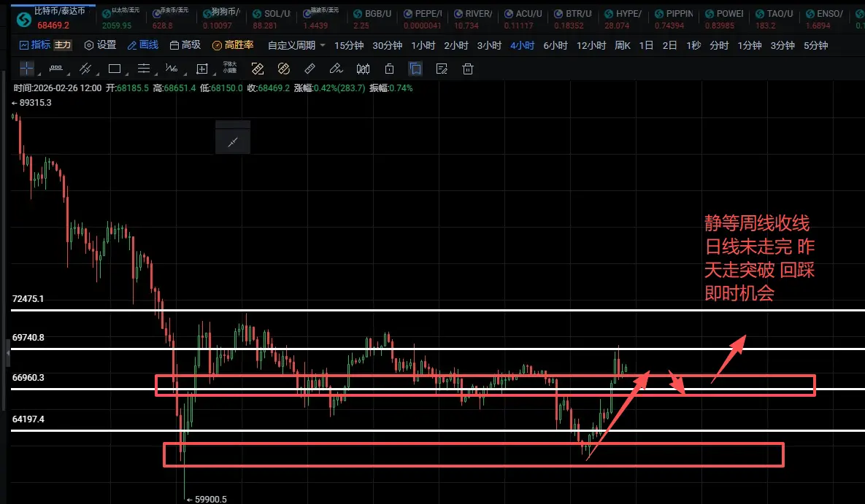The image size is (865, 504).
Task: Click the 比特币/泰达币 coin logo icon
Action: point(23,20)
